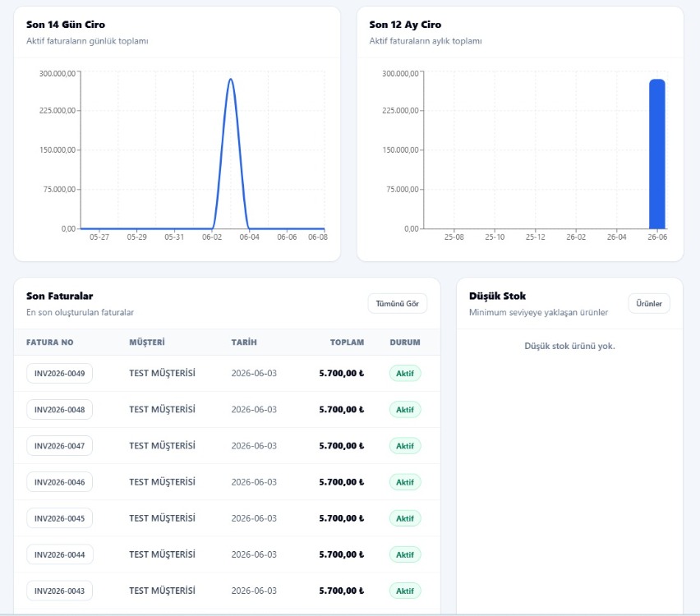Click TEST MÜŞTERİSİ in the INV2026-0048 row
The image size is (700, 616).
coord(162,409)
